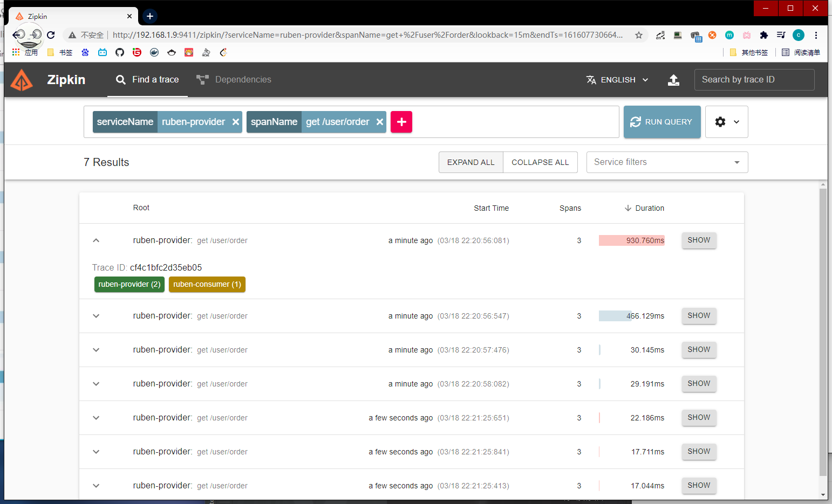The width and height of the screenshot is (832, 504).
Task: Remove the serviceName ruben-provider criterion
Action: click(x=236, y=122)
